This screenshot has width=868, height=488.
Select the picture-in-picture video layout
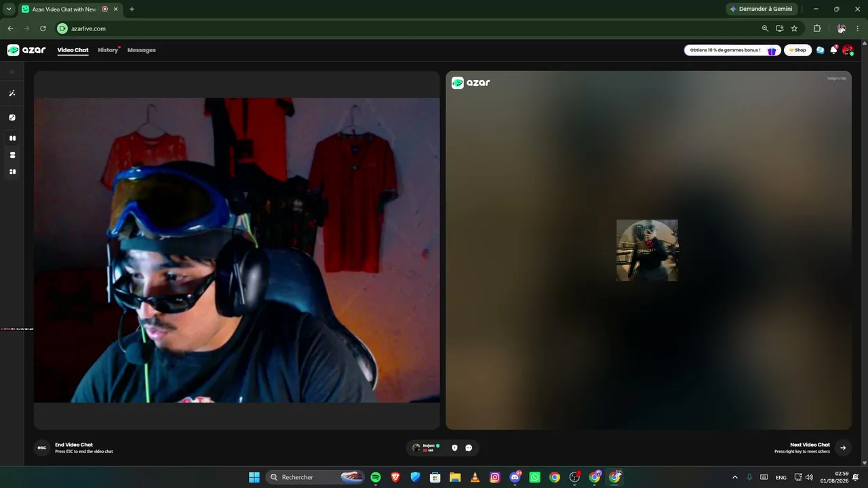point(12,172)
